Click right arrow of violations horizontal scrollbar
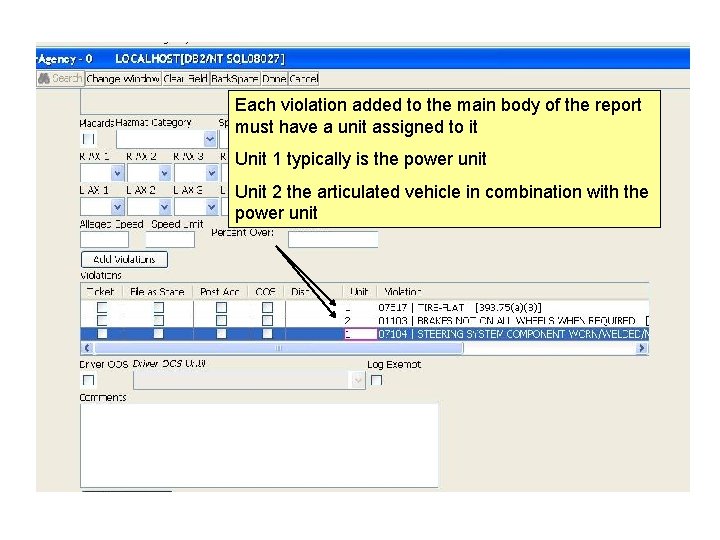This screenshot has width=720, height=540. click(x=642, y=348)
